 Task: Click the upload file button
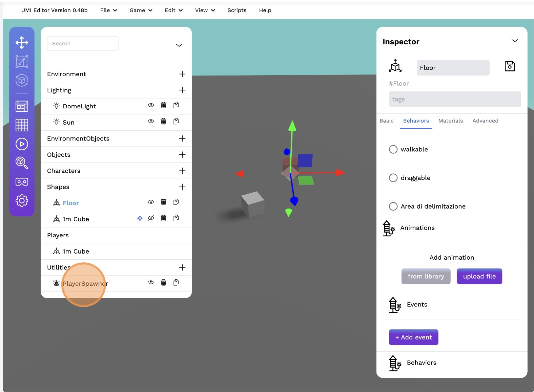click(x=479, y=276)
